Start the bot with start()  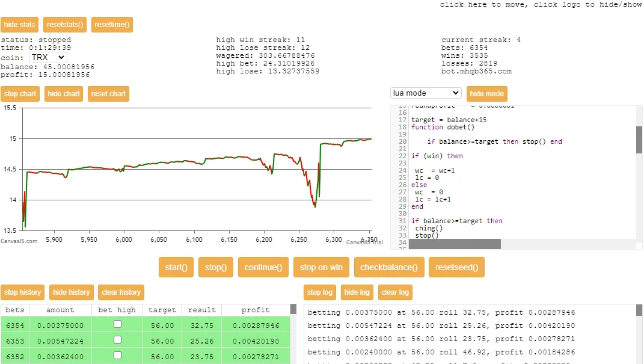click(176, 268)
